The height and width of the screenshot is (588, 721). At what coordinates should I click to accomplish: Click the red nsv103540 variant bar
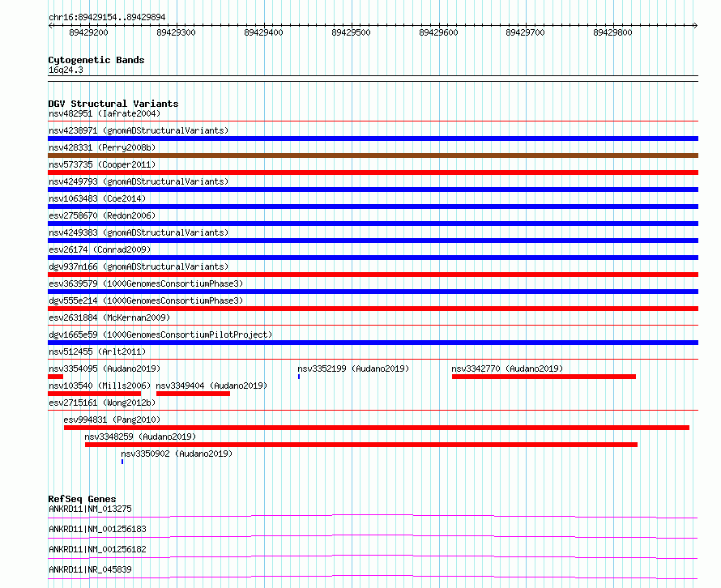point(94,394)
